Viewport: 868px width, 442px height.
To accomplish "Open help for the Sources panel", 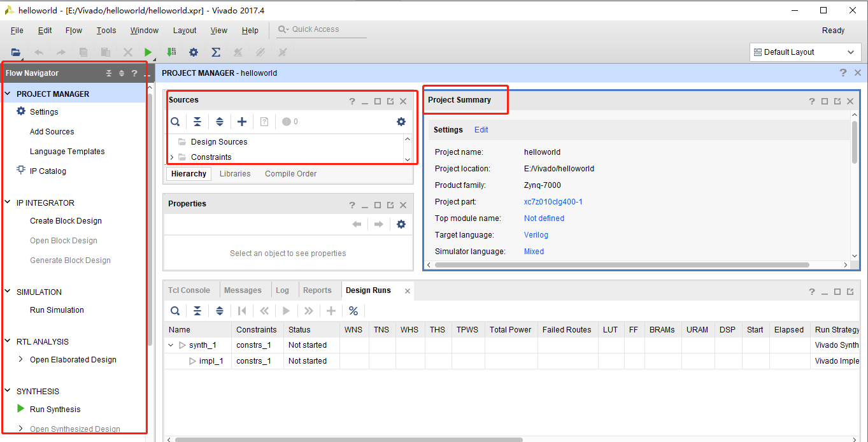I will [352, 101].
